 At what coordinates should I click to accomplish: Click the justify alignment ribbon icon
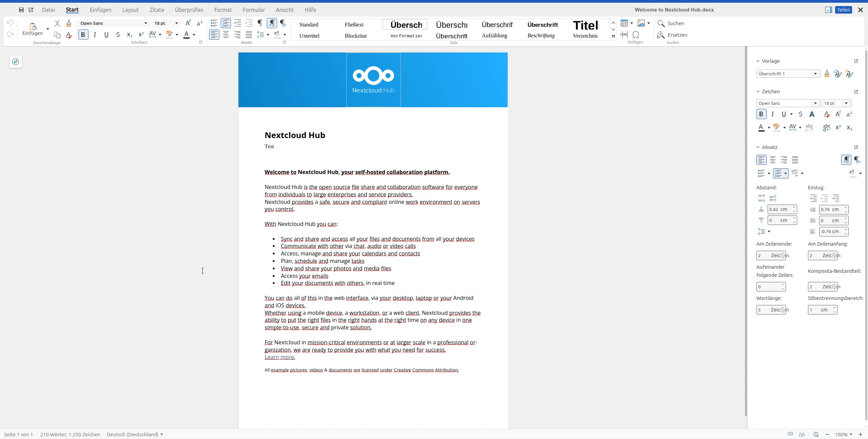[x=249, y=35]
